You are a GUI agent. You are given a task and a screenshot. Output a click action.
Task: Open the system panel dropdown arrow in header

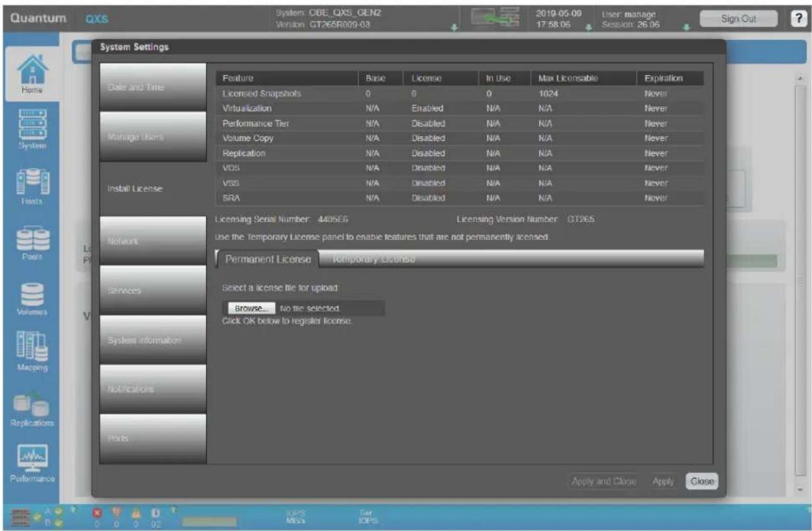click(x=454, y=28)
